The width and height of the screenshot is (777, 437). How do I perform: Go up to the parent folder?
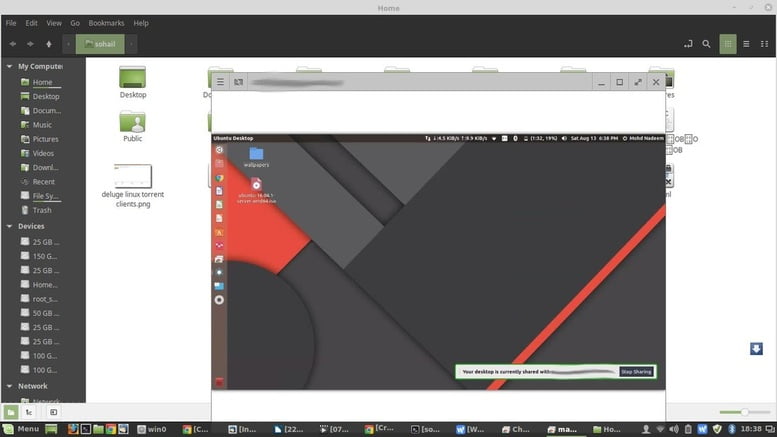tap(49, 44)
